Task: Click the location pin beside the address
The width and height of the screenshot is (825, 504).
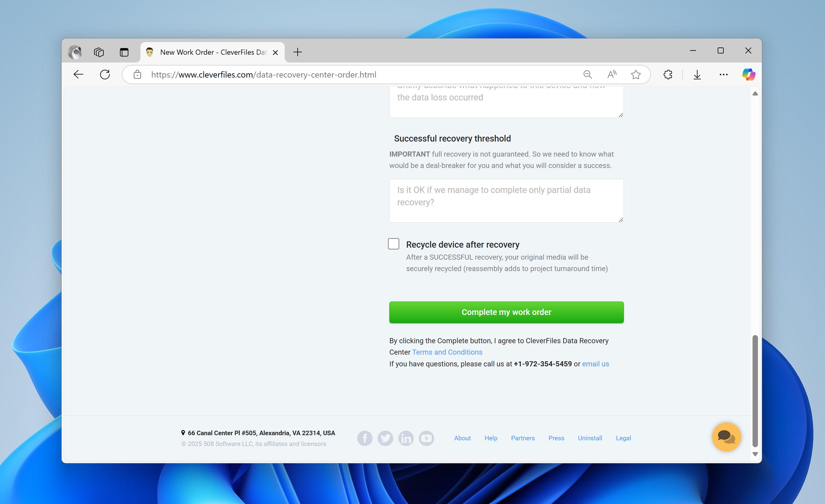Action: click(183, 433)
